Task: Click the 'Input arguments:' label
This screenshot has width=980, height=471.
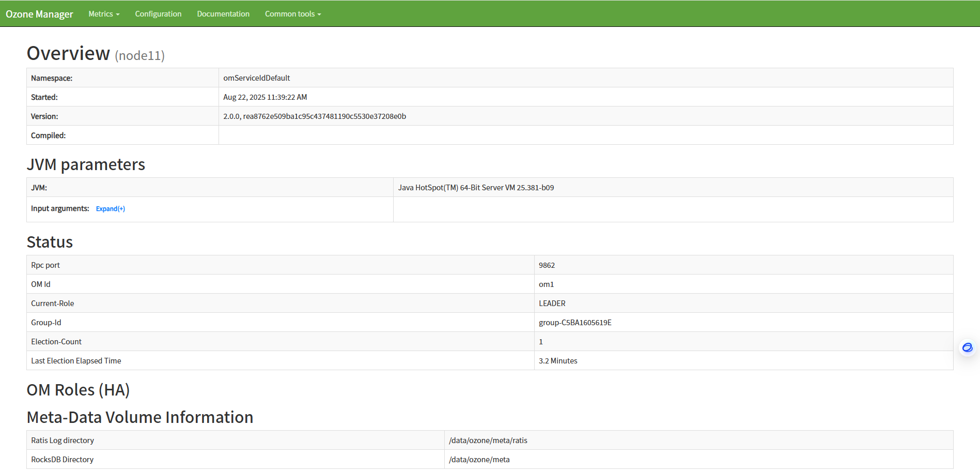Action: pos(60,208)
